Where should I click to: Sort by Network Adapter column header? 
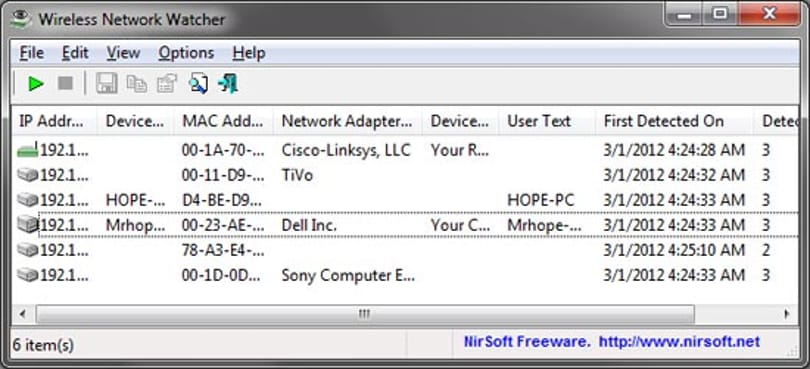[347, 121]
